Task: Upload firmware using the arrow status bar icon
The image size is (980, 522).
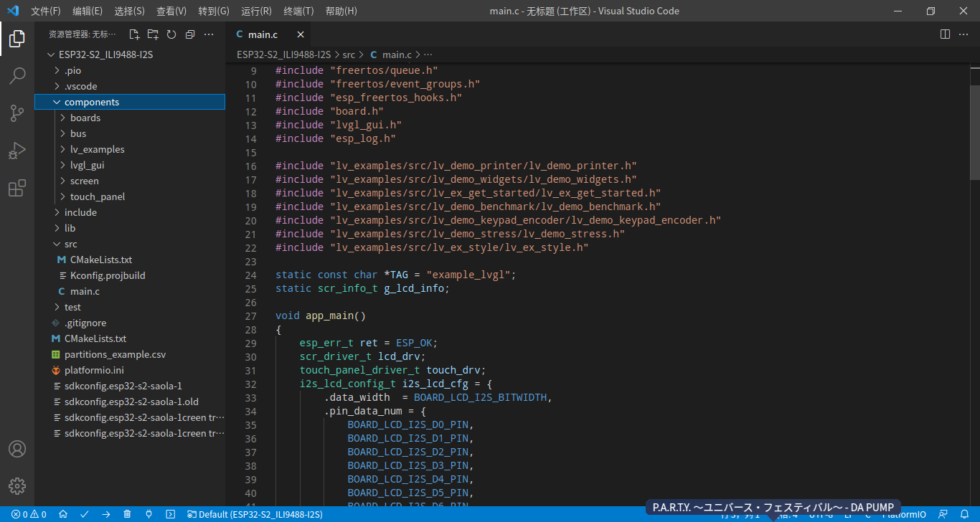Action: pos(106,514)
